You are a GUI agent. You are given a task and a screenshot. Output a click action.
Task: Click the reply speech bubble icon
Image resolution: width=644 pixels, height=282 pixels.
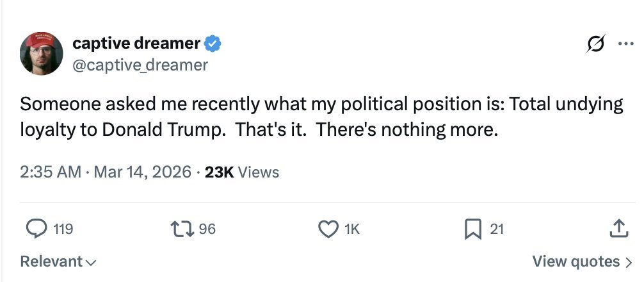[36, 228]
